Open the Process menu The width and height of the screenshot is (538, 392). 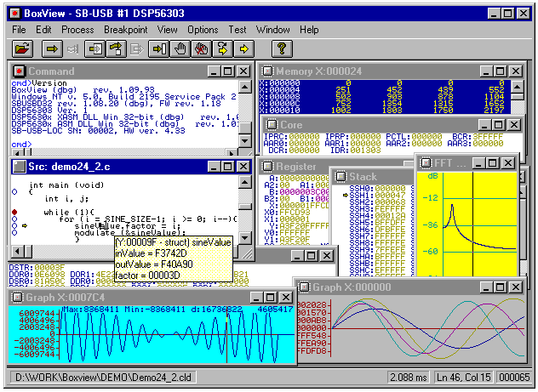77,30
